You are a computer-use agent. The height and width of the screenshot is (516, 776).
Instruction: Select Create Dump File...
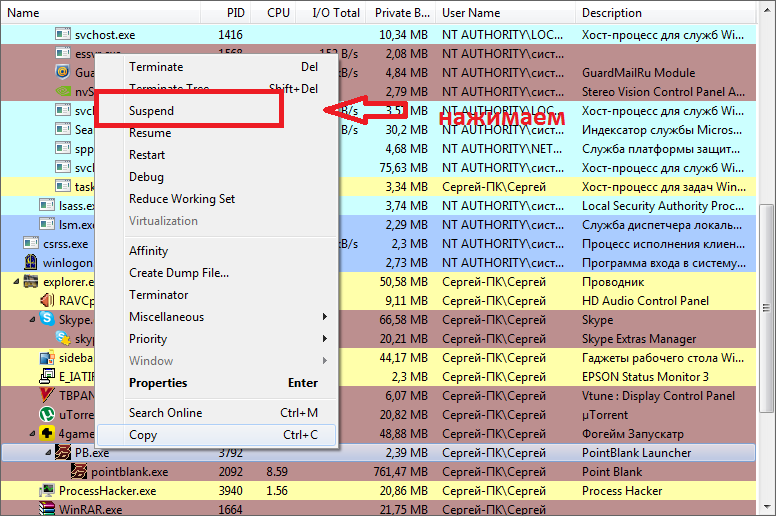tap(218, 273)
